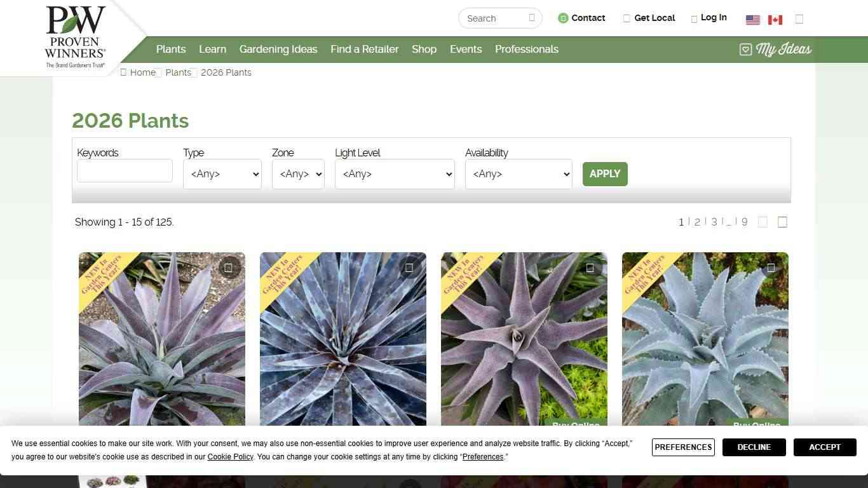Toggle the save icon on fourth plant card
This screenshot has width=868, height=488.
tap(771, 268)
